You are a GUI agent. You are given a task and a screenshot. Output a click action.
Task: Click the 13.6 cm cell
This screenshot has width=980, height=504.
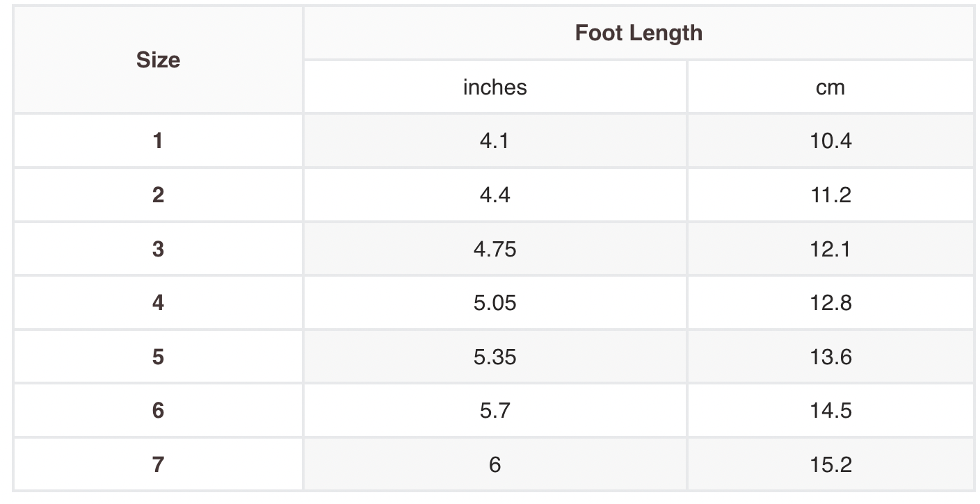click(x=830, y=357)
